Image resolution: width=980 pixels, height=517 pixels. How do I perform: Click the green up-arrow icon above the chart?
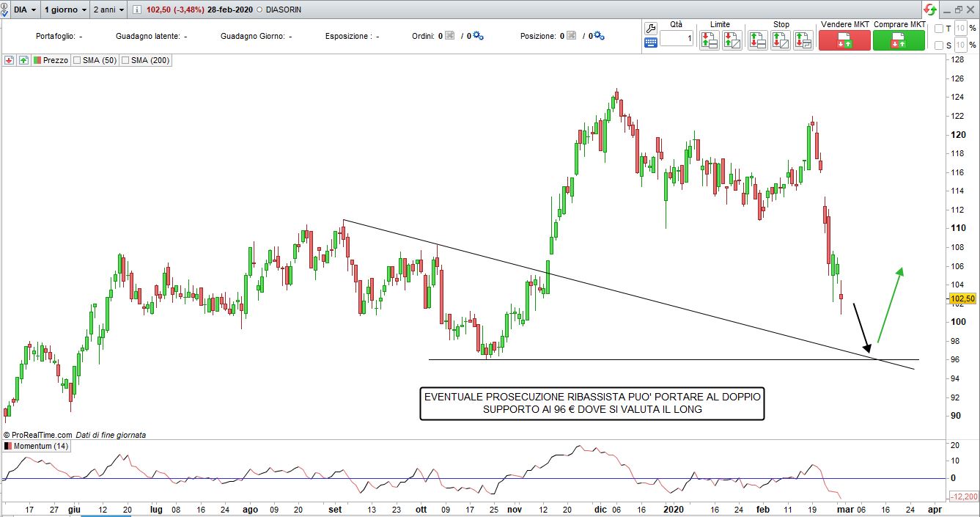(23, 60)
